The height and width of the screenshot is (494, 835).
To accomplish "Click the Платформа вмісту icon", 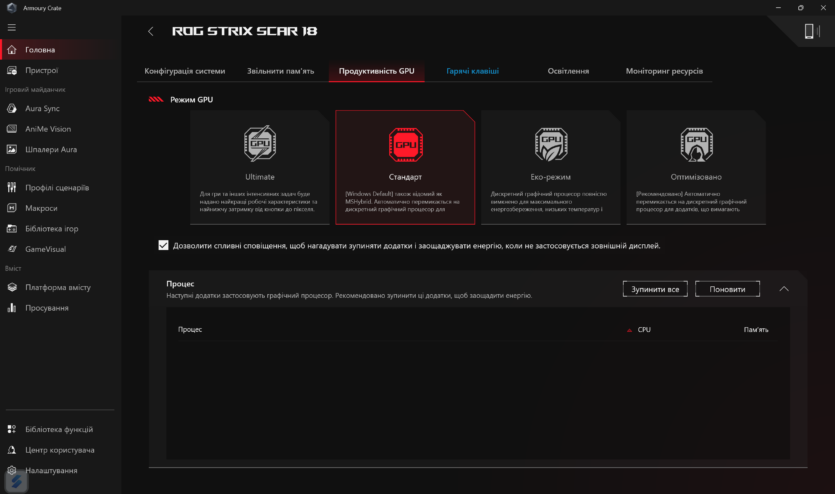I will [12, 287].
